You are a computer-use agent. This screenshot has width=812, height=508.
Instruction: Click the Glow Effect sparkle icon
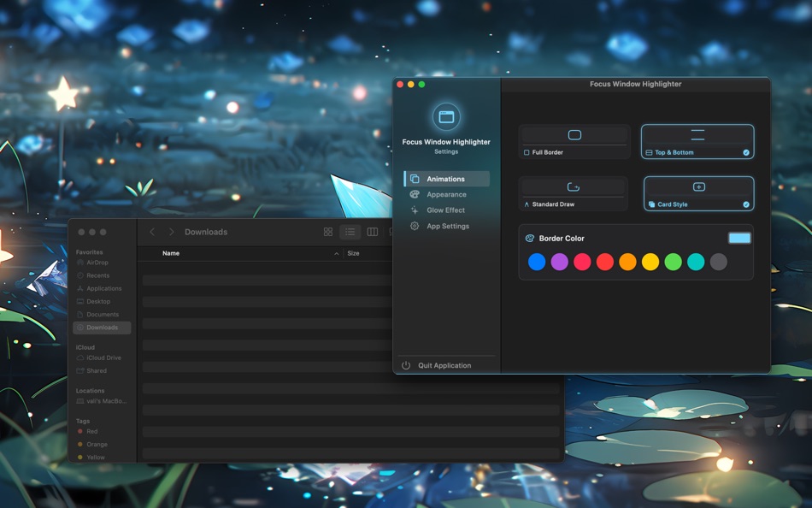click(415, 210)
